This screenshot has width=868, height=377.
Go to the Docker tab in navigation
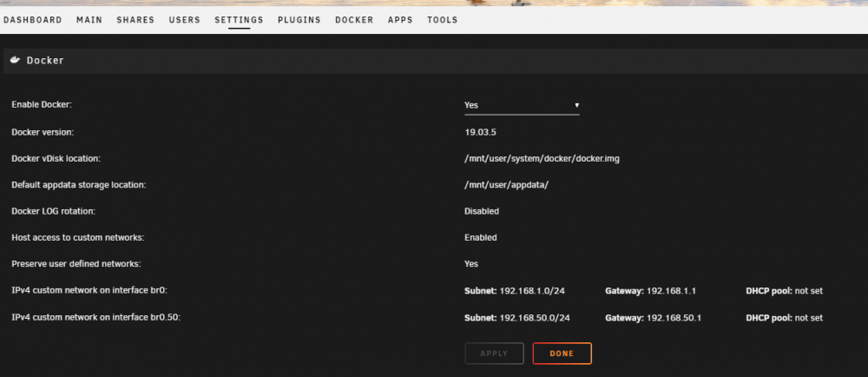click(x=354, y=20)
